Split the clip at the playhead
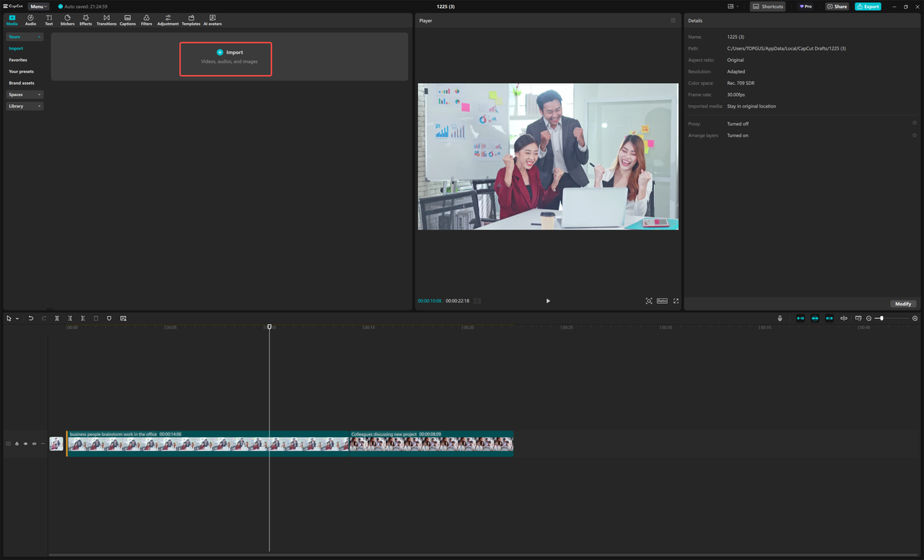The image size is (924, 560). click(57, 318)
